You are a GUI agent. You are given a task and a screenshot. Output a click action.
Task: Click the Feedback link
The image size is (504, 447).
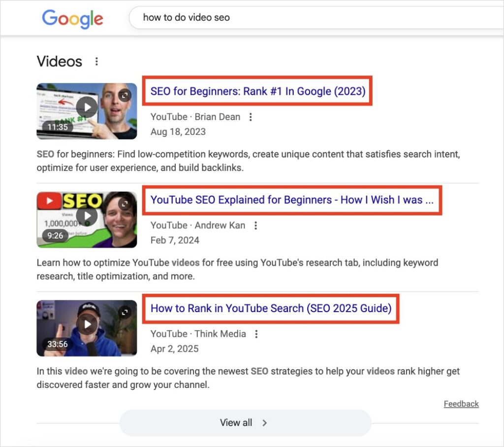461,404
